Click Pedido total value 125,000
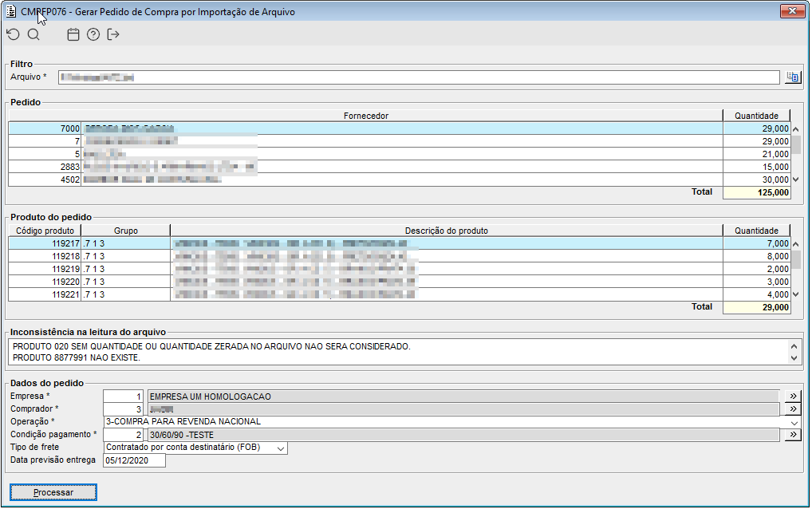The height and width of the screenshot is (509, 812). tap(757, 192)
